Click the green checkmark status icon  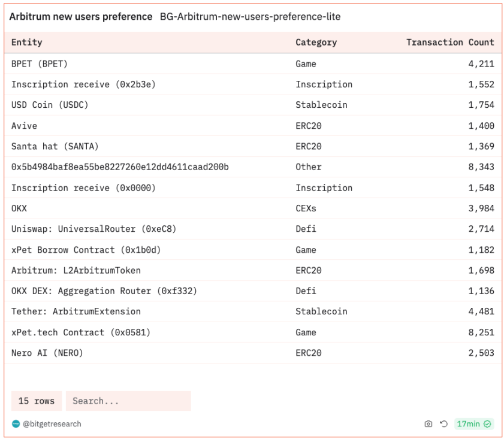click(x=488, y=424)
